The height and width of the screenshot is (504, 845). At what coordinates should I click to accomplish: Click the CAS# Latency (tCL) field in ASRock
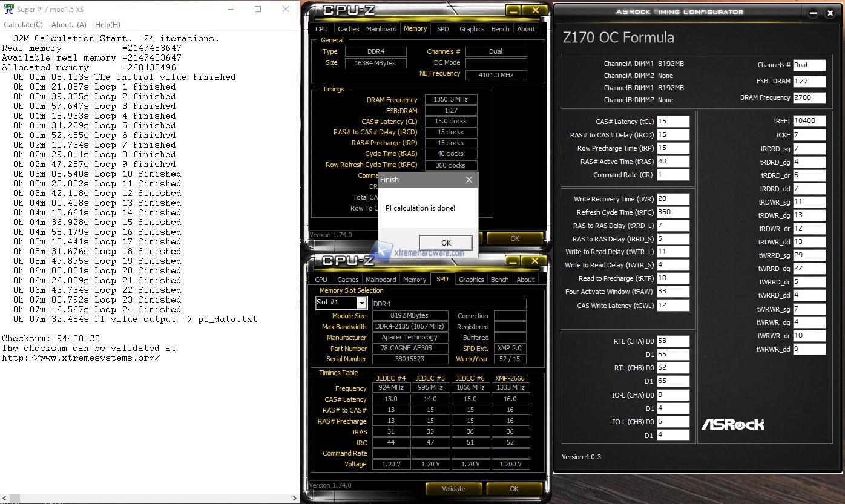[672, 122]
